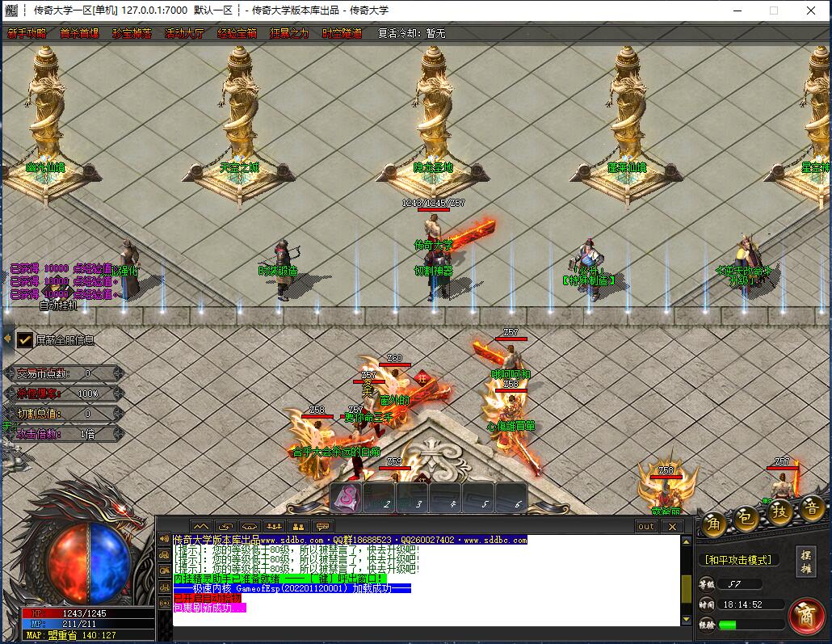Click the 摆摊 stall button
This screenshot has width=832, height=644.
[806, 562]
